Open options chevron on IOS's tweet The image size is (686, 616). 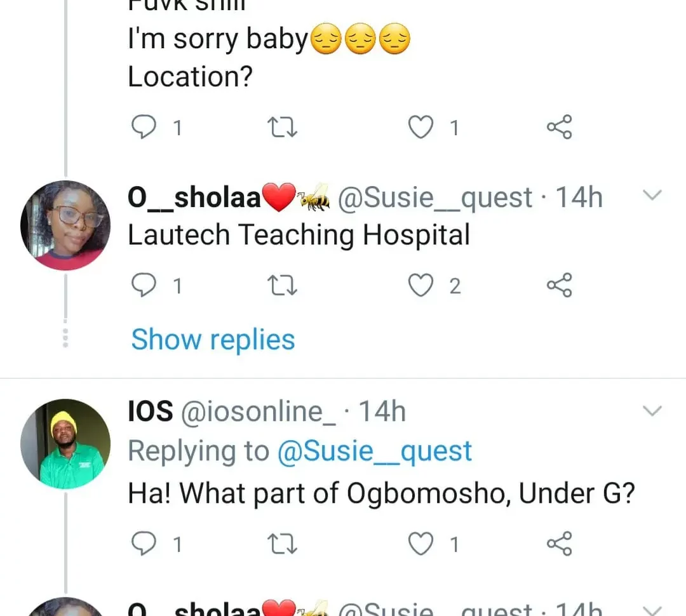click(652, 412)
